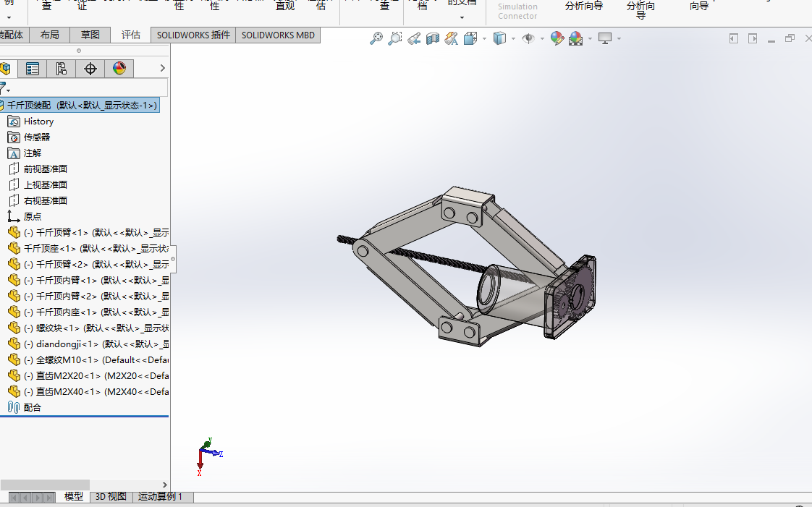Click the Hide/Show Items eye icon
Image resolution: width=812 pixels, height=507 pixels.
(528, 38)
